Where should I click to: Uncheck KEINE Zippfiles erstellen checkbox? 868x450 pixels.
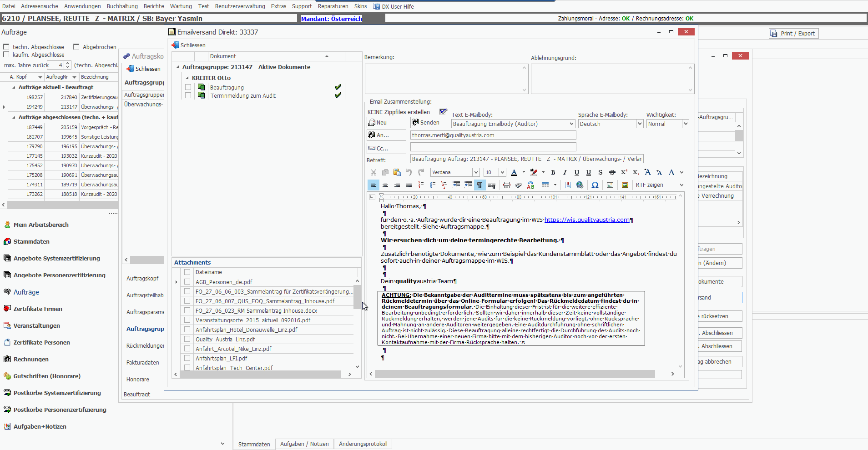click(x=443, y=111)
